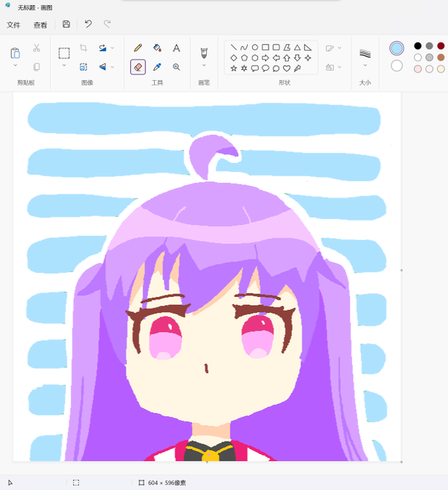Click the Flip image icon

pyautogui.click(x=102, y=67)
